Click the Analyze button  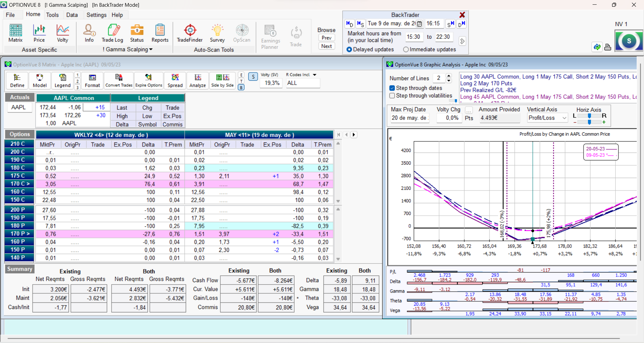coord(198,81)
